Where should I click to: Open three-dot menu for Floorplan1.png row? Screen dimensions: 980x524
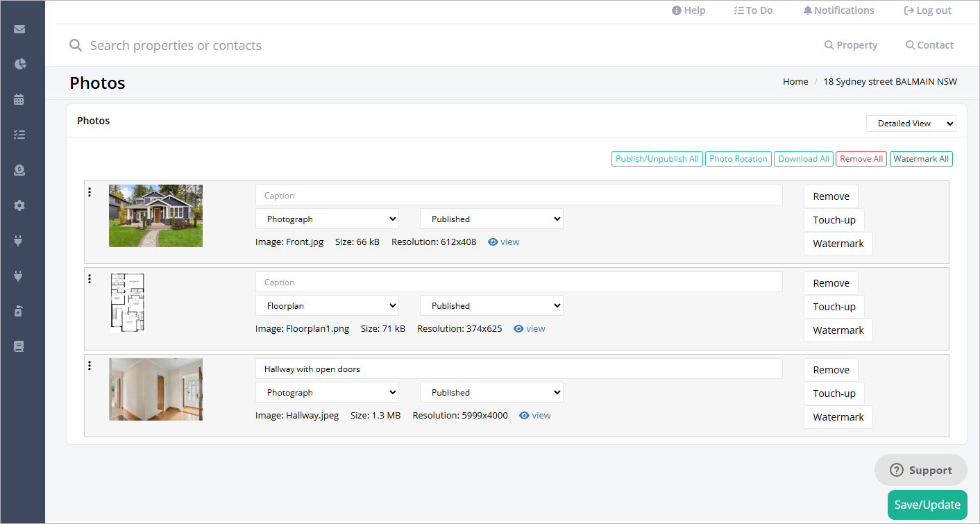90,279
